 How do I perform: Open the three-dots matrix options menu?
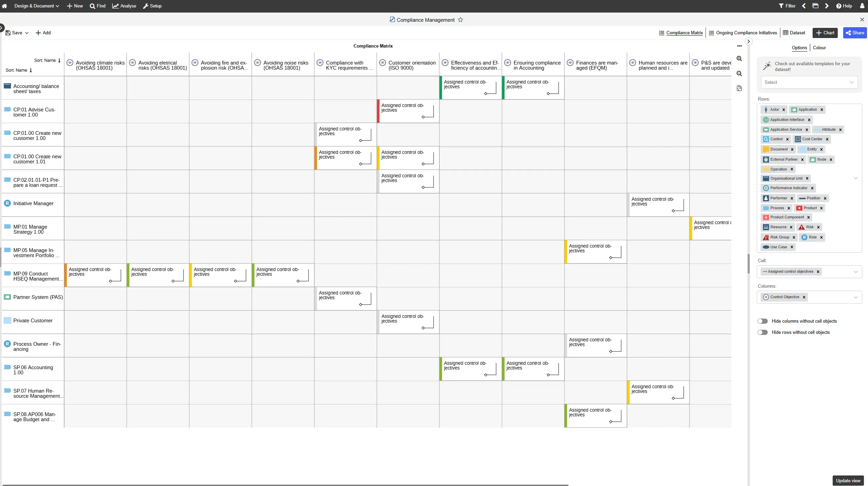(739, 46)
